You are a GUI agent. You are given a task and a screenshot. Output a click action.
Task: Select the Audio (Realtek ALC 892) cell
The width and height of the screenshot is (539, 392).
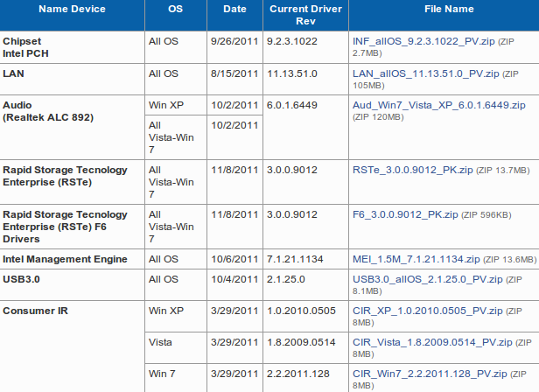48,110
